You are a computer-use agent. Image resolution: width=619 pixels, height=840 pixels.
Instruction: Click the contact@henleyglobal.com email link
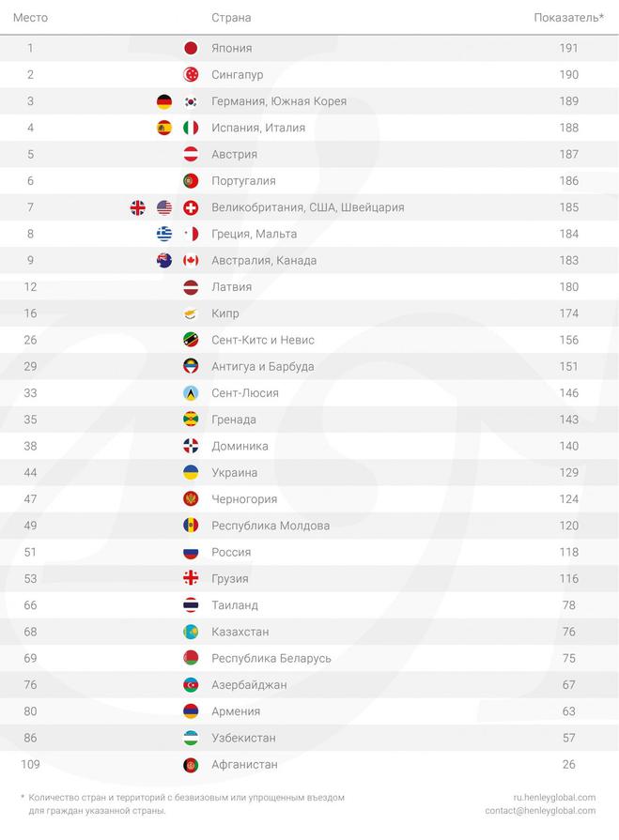click(540, 811)
